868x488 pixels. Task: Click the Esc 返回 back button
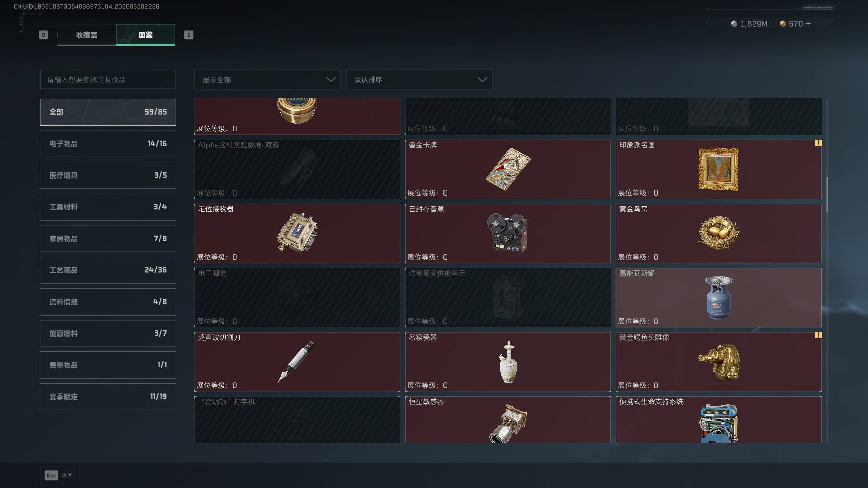59,475
